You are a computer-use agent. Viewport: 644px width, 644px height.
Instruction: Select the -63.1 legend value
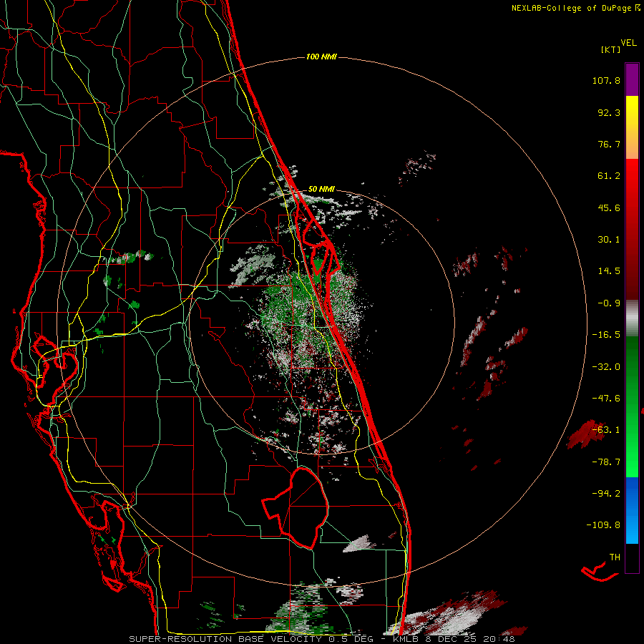point(606,430)
